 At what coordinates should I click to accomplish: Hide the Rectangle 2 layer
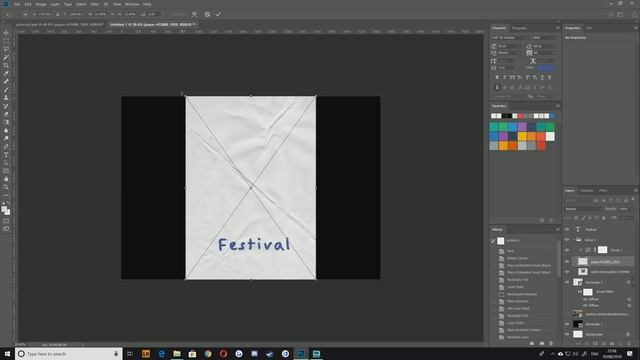(567, 282)
